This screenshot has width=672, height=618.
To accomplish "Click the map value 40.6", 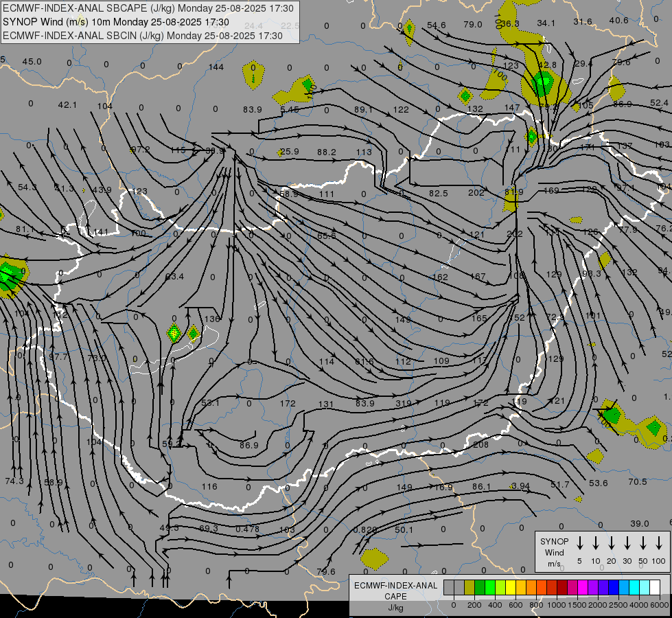I will click(x=619, y=20).
